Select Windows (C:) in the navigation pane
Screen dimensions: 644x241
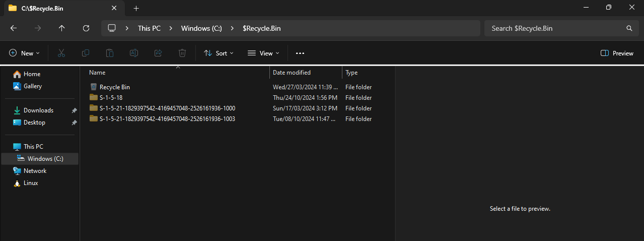point(40,159)
